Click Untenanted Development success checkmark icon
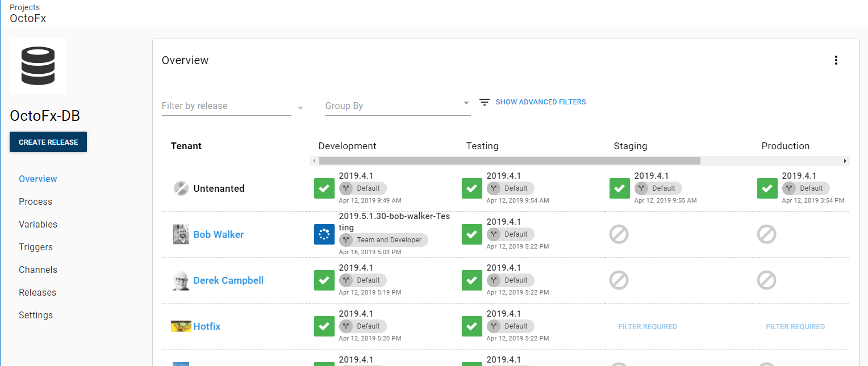This screenshot has width=868, height=366. pos(324,188)
